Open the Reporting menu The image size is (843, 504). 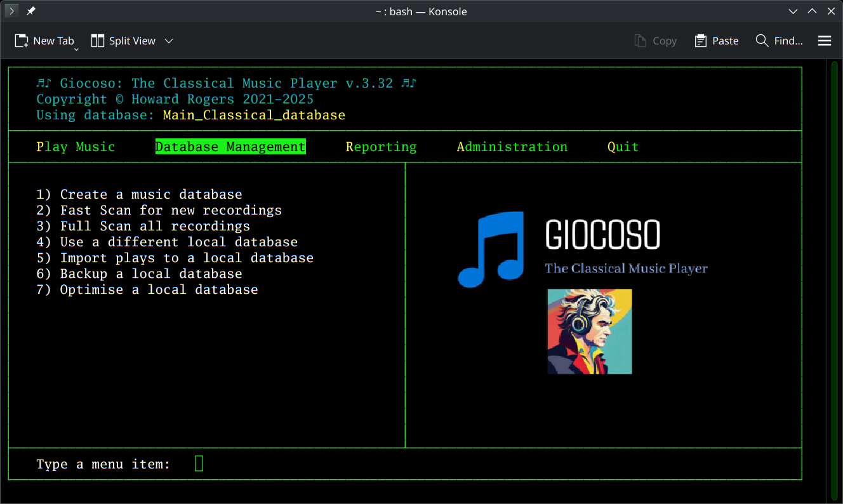[x=381, y=147]
